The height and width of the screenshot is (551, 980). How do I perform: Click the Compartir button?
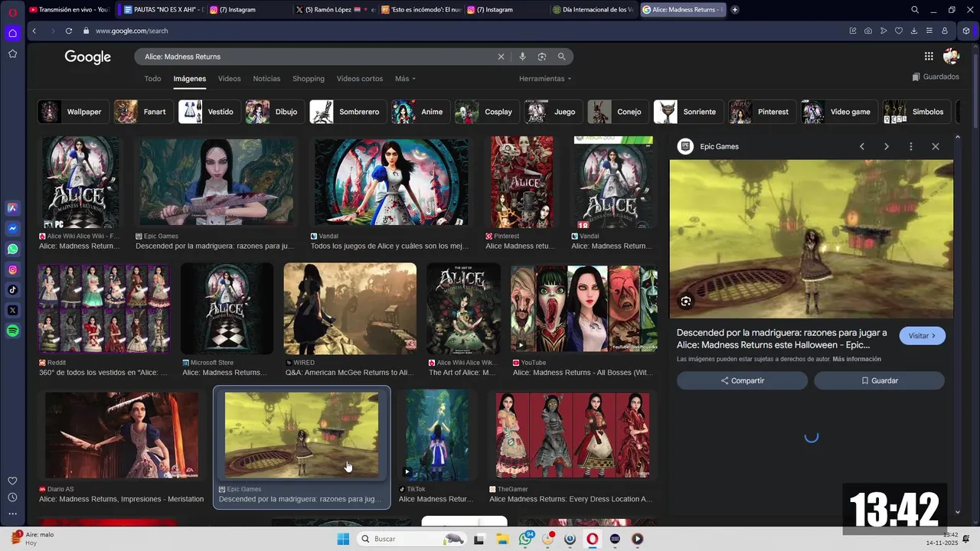tap(742, 380)
